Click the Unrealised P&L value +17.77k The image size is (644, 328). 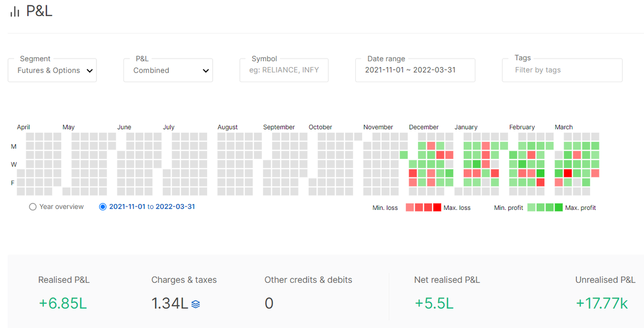pos(602,303)
